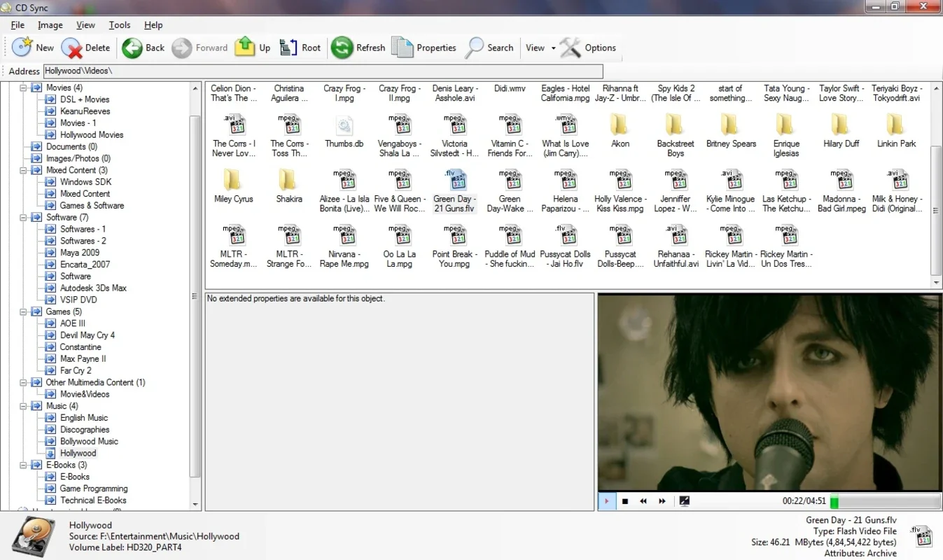Jump to Root in toolbar
The image size is (943, 560).
click(300, 48)
